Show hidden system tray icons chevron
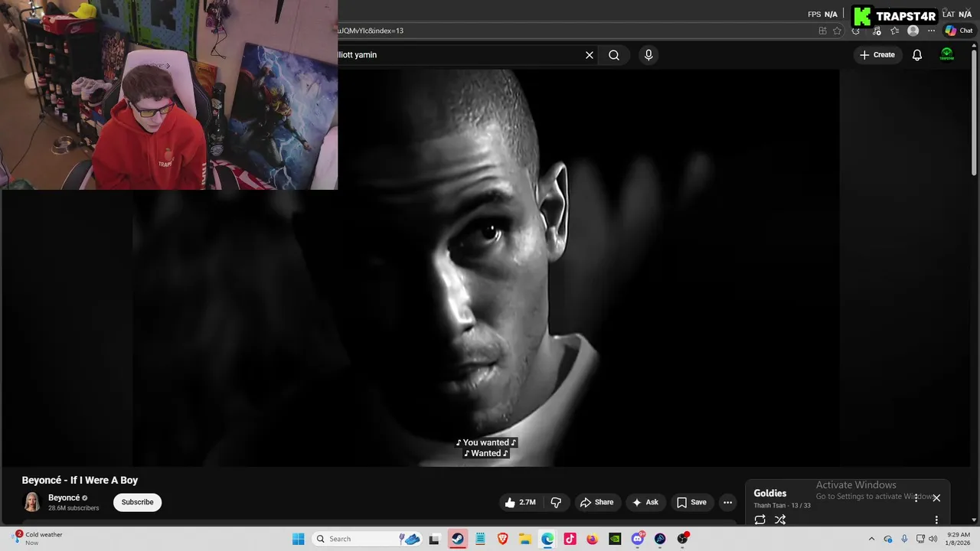 [x=871, y=539]
